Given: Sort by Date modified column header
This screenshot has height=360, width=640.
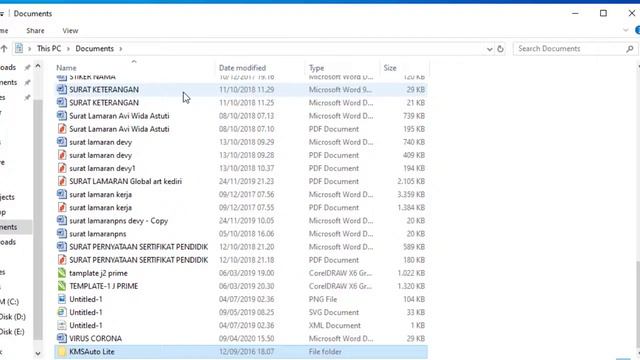Looking at the screenshot, I should pyautogui.click(x=260, y=67).
